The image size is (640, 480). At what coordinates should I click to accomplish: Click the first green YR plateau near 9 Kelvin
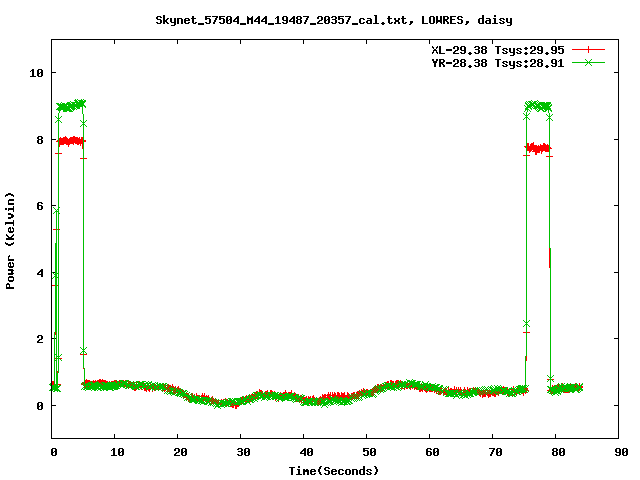click(x=71, y=106)
